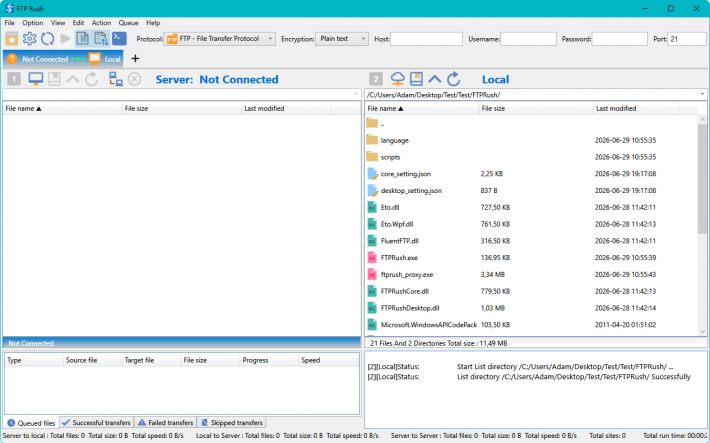Click the FTPRush.exe file icon
The width and height of the screenshot is (710, 443).
(x=372, y=258)
